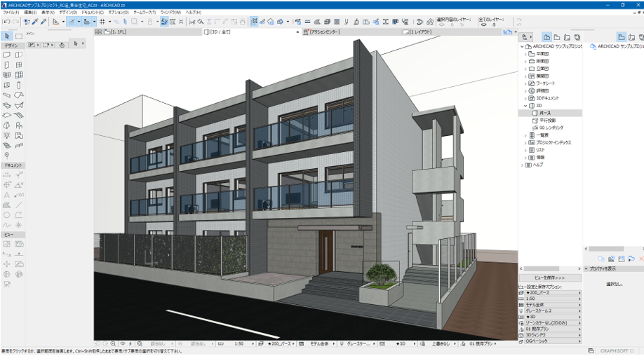The width and height of the screenshot is (644, 356).
Task: Open the ヘルプ(H) menu
Action: click(x=194, y=13)
